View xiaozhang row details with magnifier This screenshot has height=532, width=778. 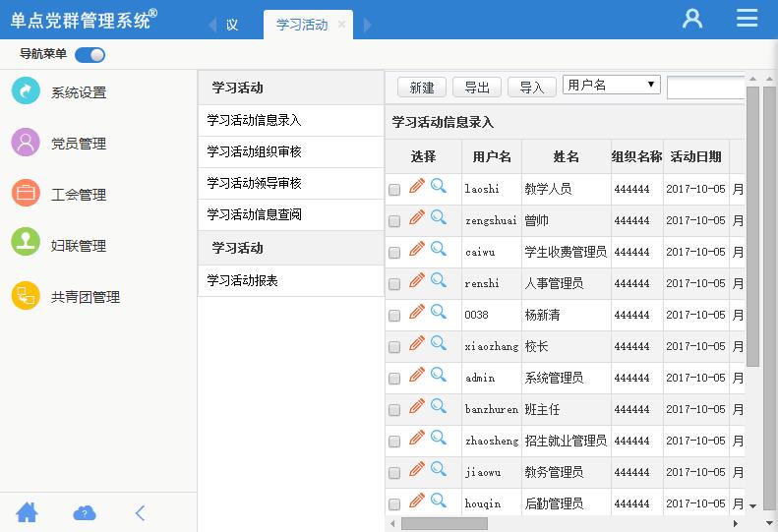coord(439,343)
